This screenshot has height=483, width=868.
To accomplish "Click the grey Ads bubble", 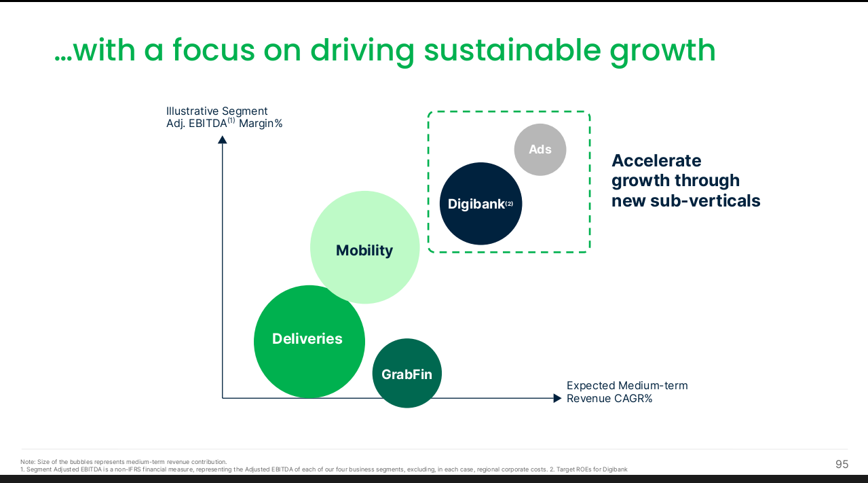I will 540,149.
